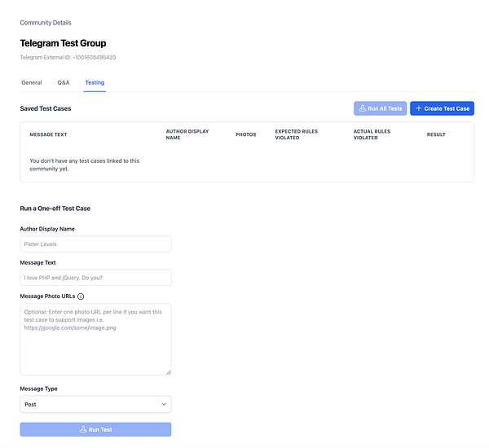Click the Run a One-off Test Case heading
Screen dimensions: 489x448
[55, 209]
